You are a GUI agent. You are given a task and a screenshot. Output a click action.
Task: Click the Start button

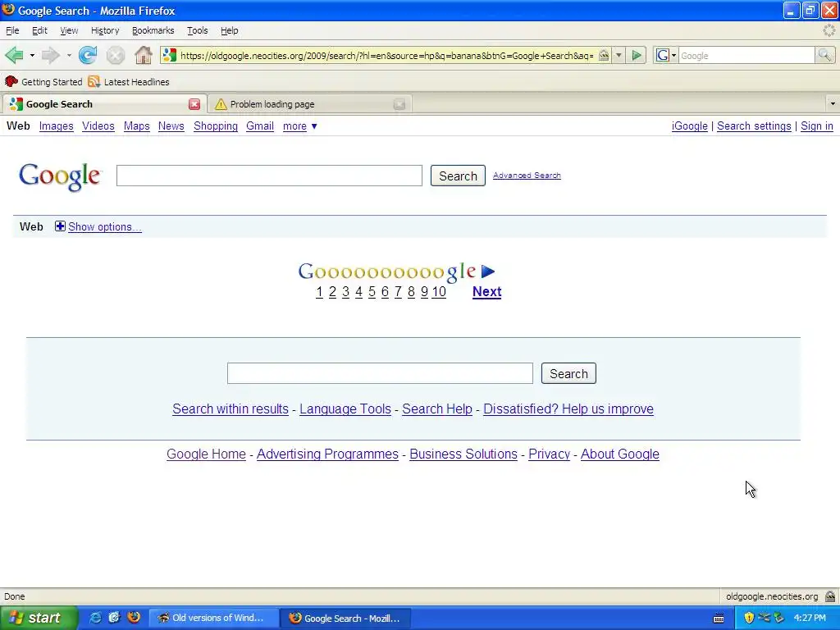(39, 618)
